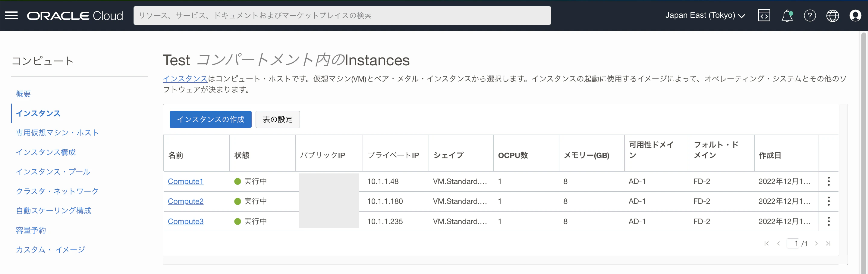Image resolution: width=868 pixels, height=274 pixels.
Task: Open the Compute3 instance link
Action: [186, 222]
